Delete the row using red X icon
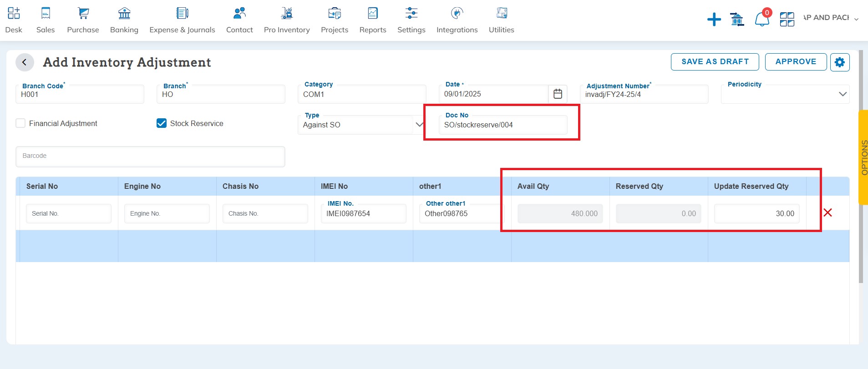 pos(827,213)
